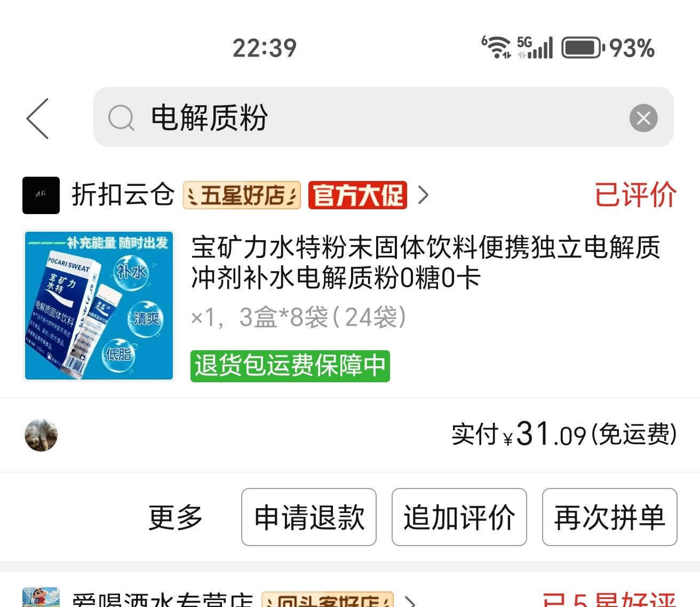Open the 宝矿力水特 product title
Screen dimensions: 700x607
tap(426, 262)
